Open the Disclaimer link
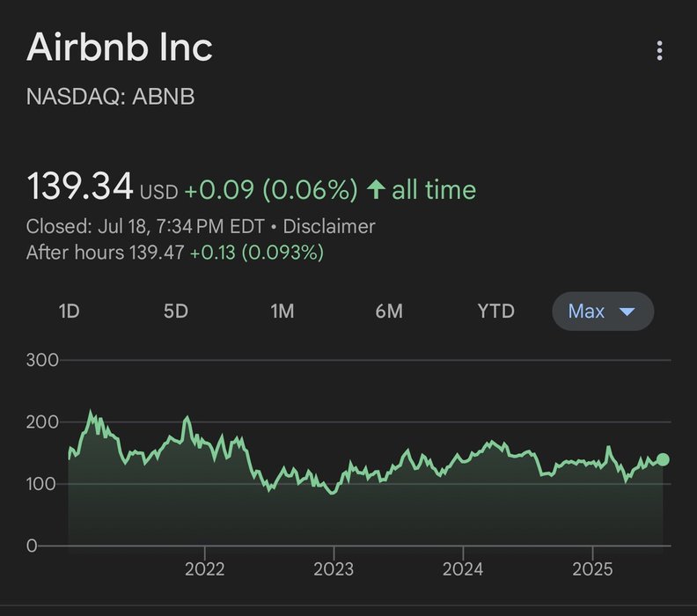The height and width of the screenshot is (616, 697). (x=329, y=226)
